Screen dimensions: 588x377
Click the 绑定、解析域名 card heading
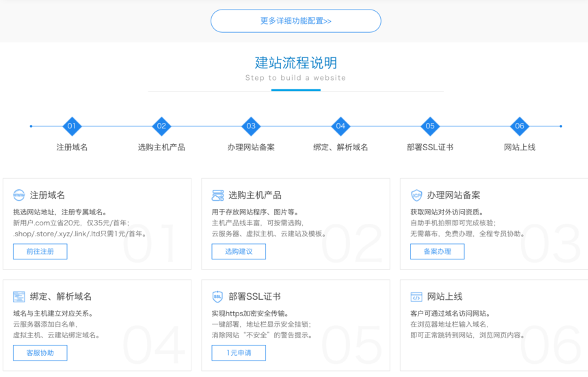point(61,297)
